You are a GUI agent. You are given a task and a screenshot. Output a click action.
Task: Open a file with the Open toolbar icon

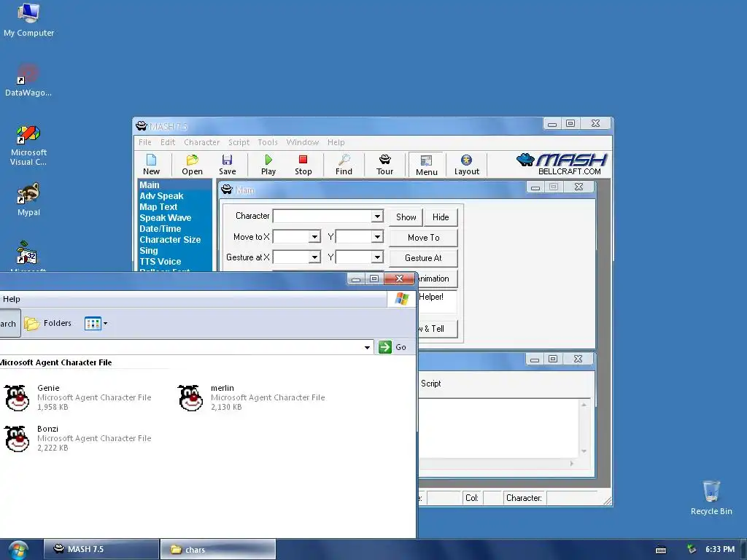click(192, 165)
